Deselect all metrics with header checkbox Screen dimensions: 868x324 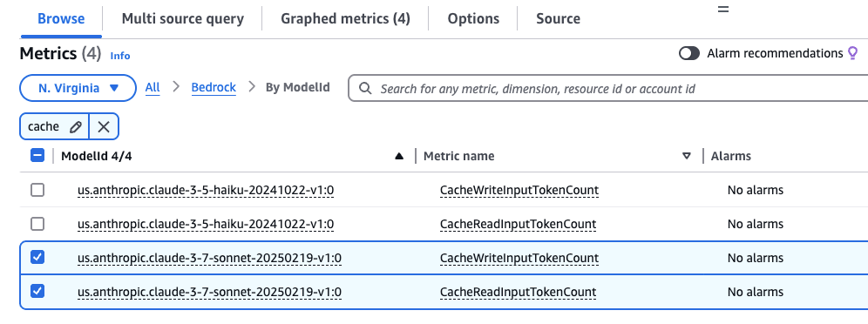tap(37, 156)
